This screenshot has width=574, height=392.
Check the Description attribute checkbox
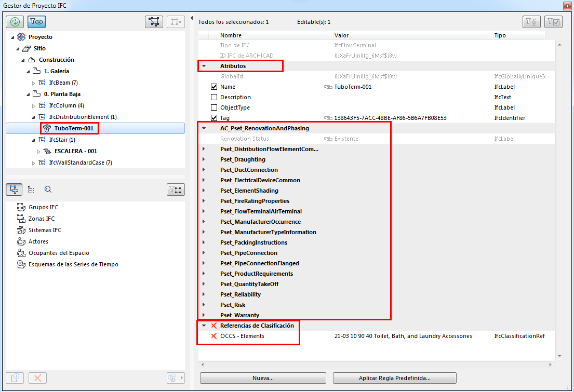214,97
